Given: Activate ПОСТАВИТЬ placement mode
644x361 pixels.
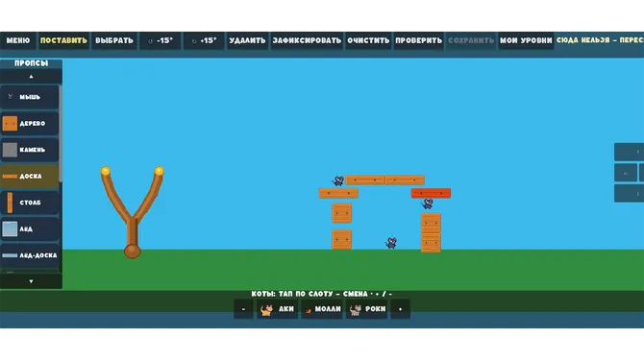Looking at the screenshot, I should click(x=63, y=40).
